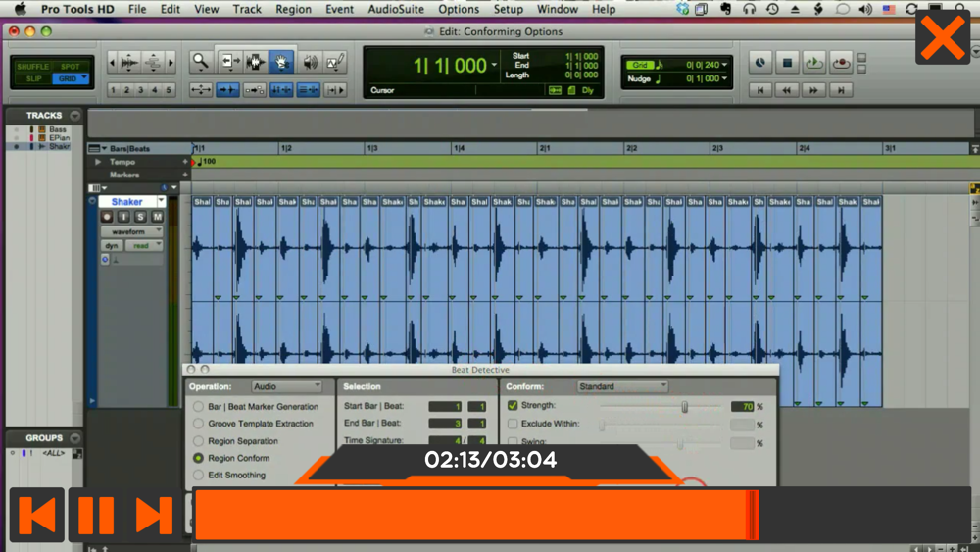
Task: Click the Online sync transport button
Action: pyautogui.click(x=760, y=63)
